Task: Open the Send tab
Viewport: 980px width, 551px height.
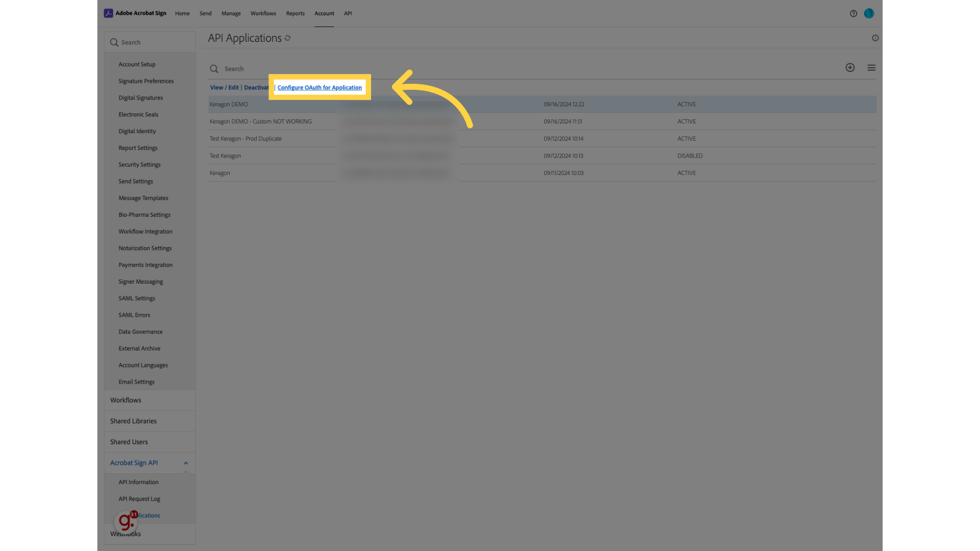Action: click(x=206, y=14)
